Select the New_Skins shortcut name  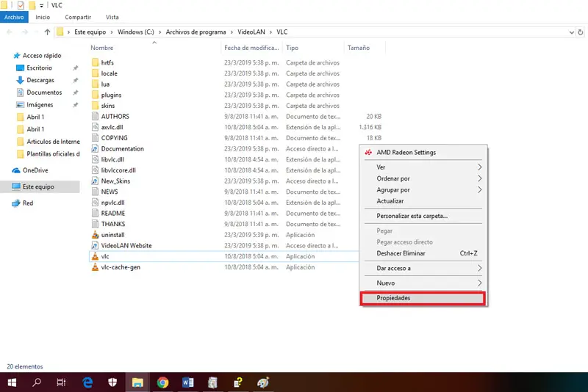115,181
